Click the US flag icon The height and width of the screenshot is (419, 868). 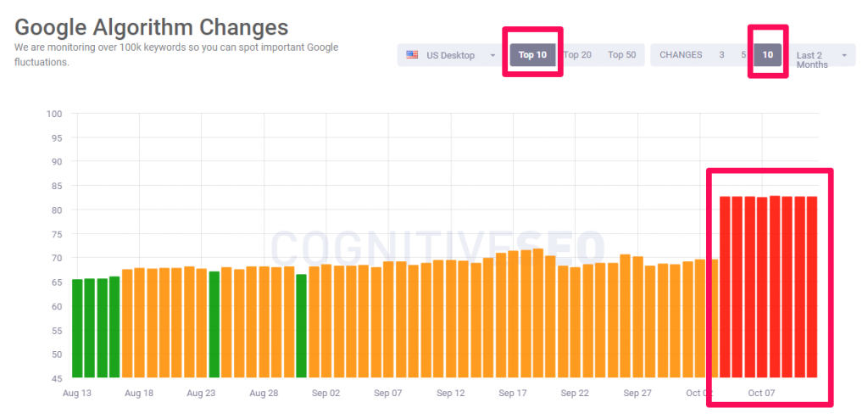(x=412, y=55)
